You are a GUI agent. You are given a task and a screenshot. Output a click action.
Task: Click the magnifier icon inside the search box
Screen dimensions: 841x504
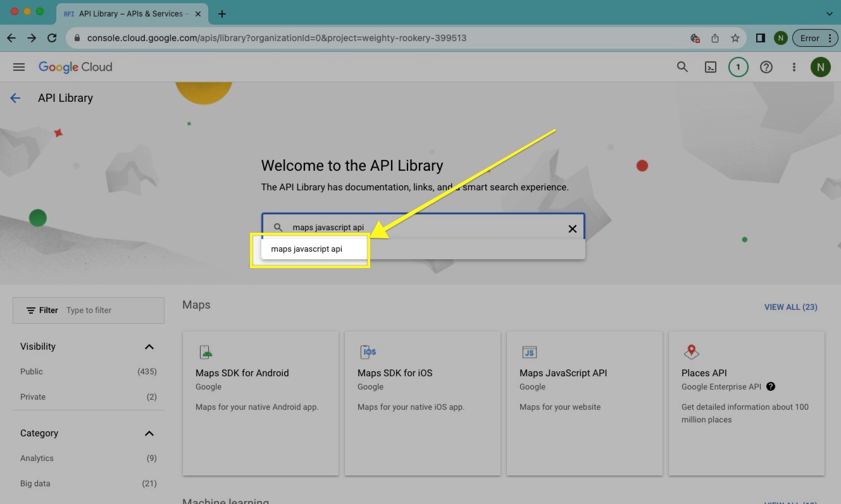pos(278,228)
